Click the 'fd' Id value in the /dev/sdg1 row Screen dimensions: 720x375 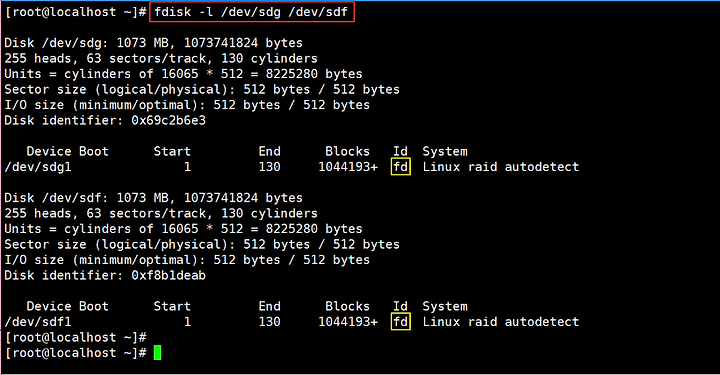400,167
